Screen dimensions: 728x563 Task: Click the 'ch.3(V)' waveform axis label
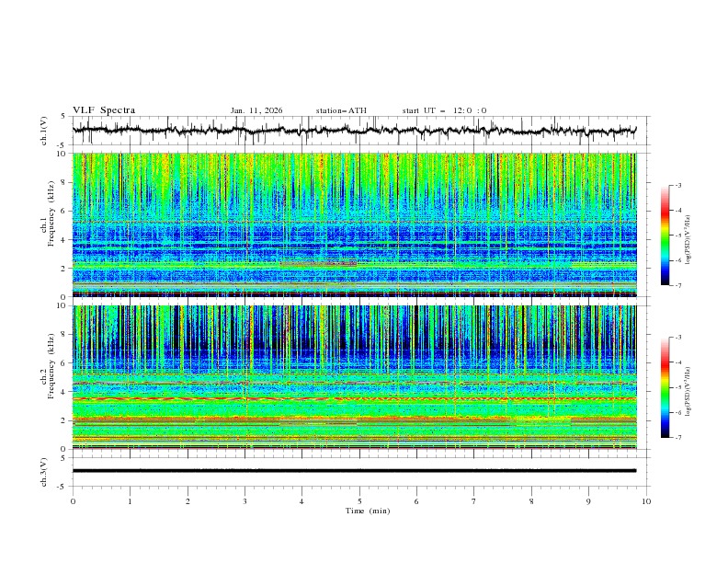44,472
